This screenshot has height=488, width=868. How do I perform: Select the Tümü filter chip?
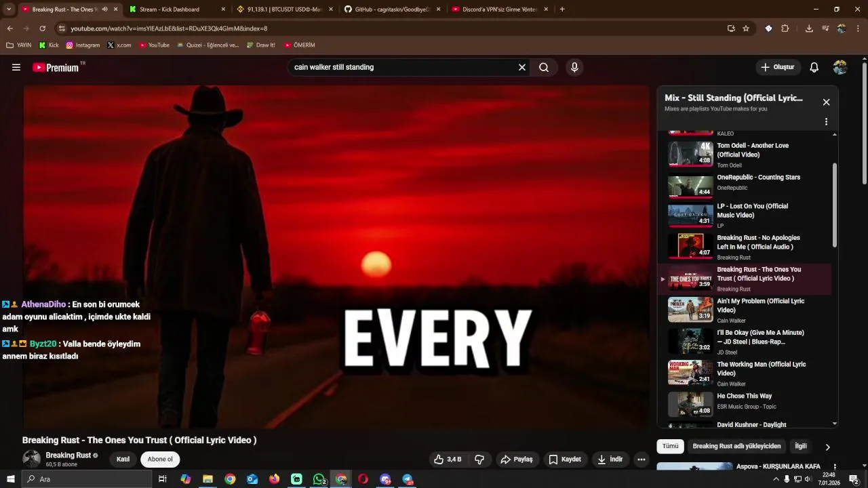(x=670, y=446)
